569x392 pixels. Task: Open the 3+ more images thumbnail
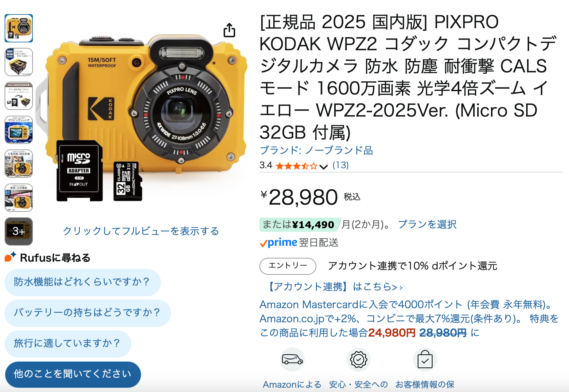point(19,231)
